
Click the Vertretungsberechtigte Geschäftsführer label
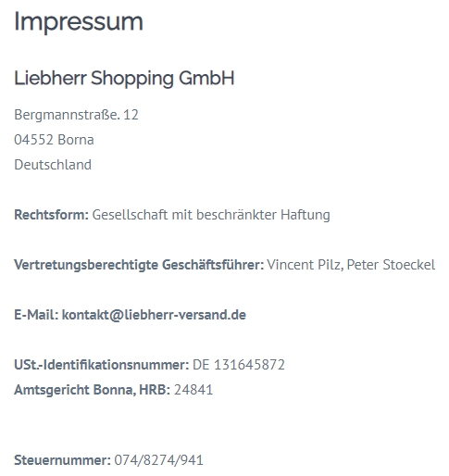click(x=139, y=265)
